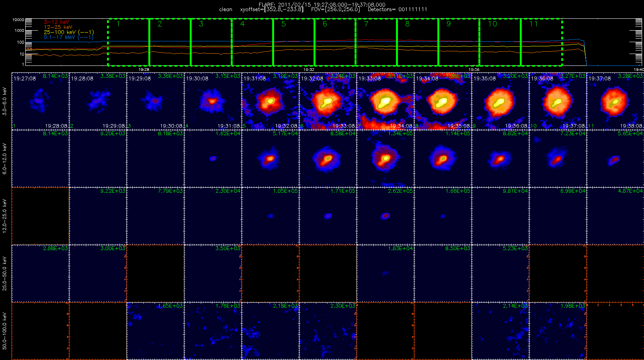This screenshot has height=360, width=644.
Task: Select interval 9 in the light curve
Action: point(459,42)
